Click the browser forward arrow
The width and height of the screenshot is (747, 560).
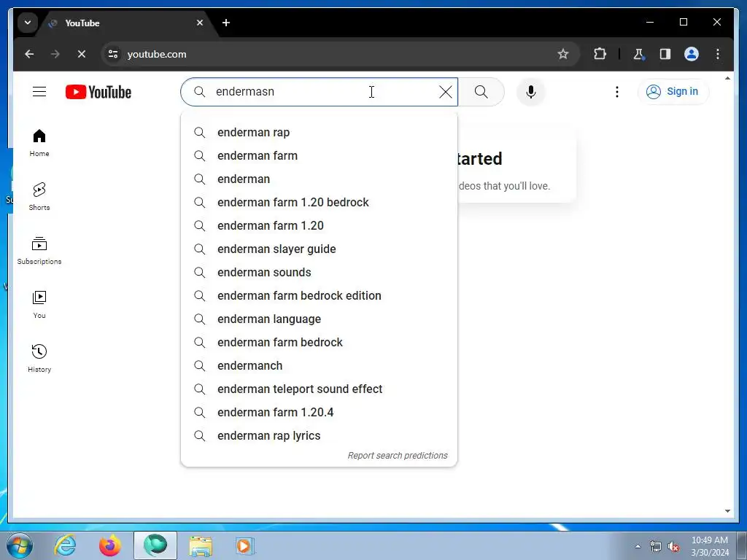point(55,54)
